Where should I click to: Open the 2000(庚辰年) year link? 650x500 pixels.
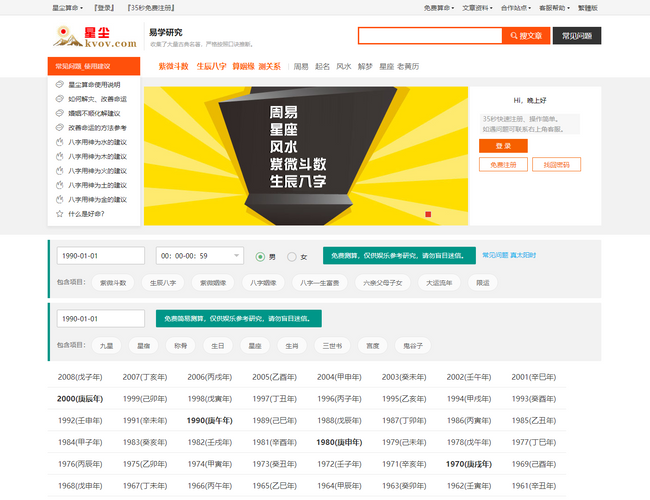(x=80, y=398)
